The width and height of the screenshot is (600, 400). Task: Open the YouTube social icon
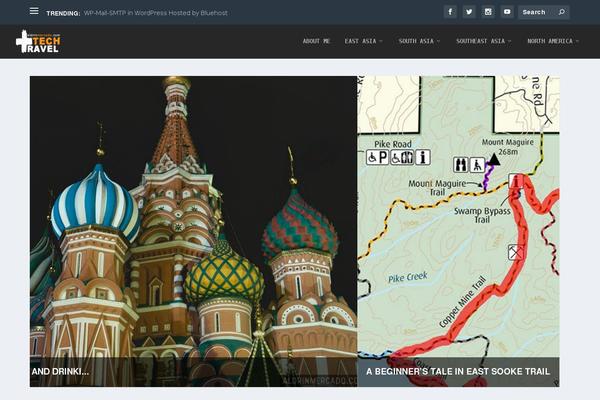pos(507,12)
